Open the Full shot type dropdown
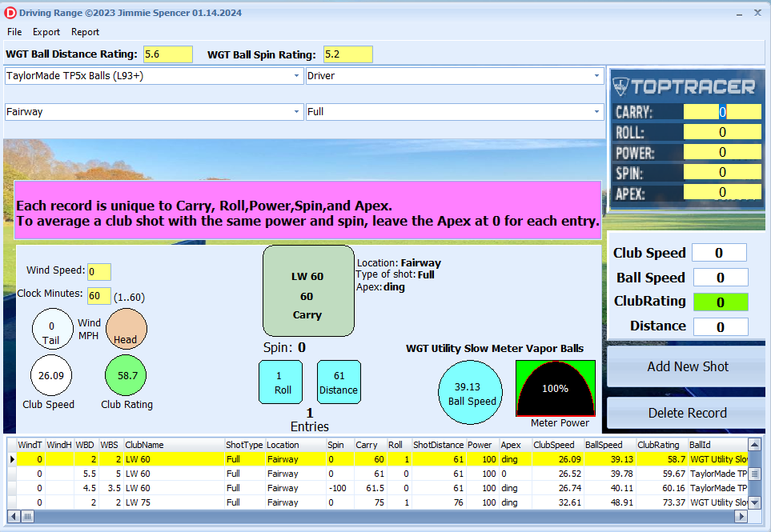The height and width of the screenshot is (532, 771). 596,112
